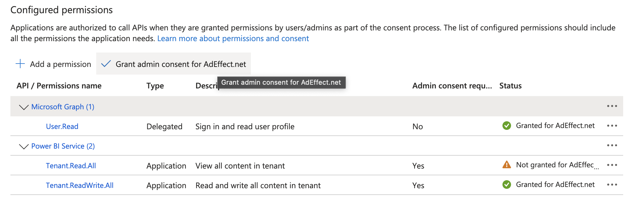Open the ellipsis menu for Power BI Service row
644x210 pixels.
point(612,146)
